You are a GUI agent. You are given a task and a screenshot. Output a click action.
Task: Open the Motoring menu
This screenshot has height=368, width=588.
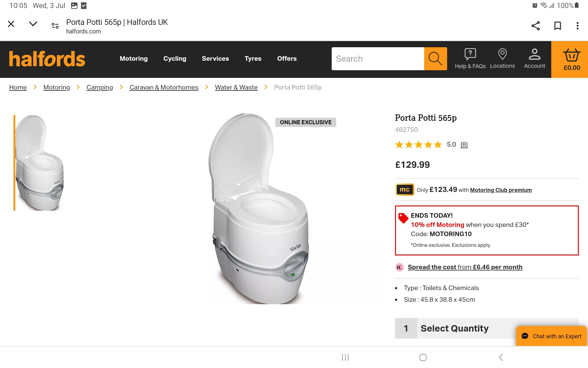tap(134, 59)
